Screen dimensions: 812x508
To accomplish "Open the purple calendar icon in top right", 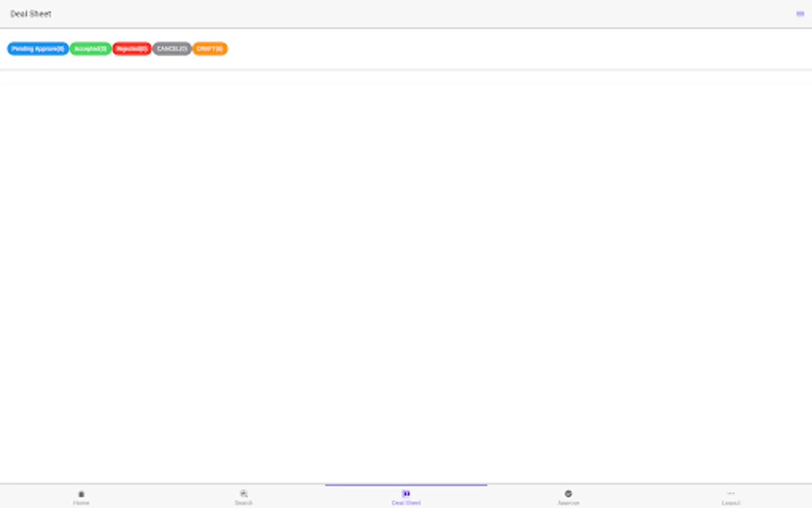I will (x=800, y=14).
